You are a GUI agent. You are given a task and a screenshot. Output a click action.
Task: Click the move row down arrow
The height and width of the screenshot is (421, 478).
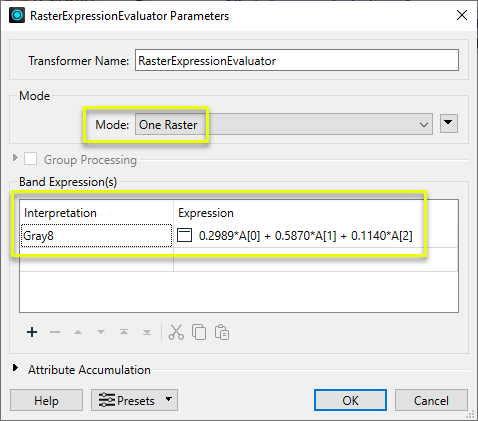click(x=101, y=332)
